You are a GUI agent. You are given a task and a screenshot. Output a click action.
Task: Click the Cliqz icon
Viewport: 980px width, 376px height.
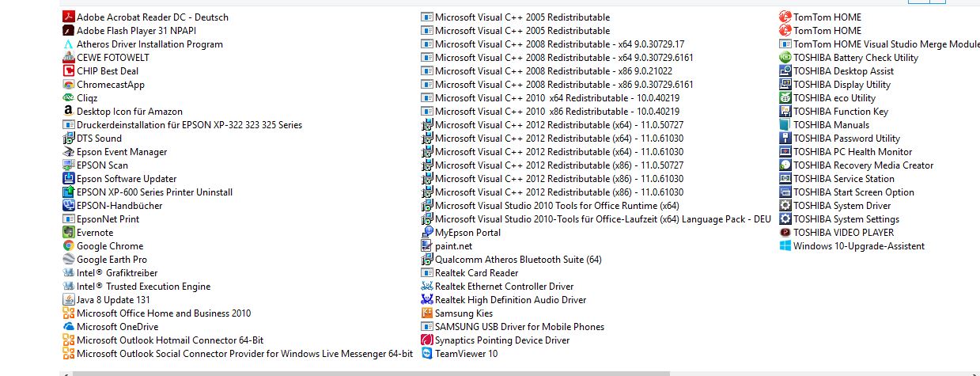[69, 97]
